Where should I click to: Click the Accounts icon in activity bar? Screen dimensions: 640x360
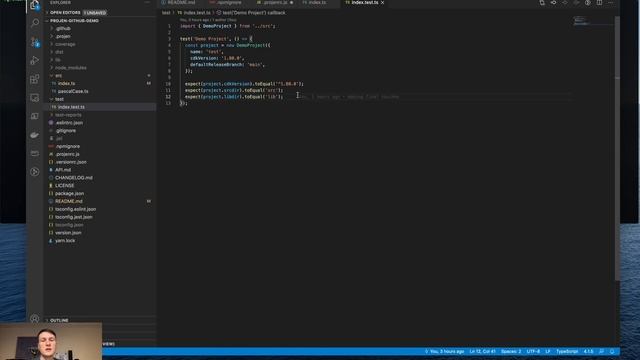[x=35, y=318]
